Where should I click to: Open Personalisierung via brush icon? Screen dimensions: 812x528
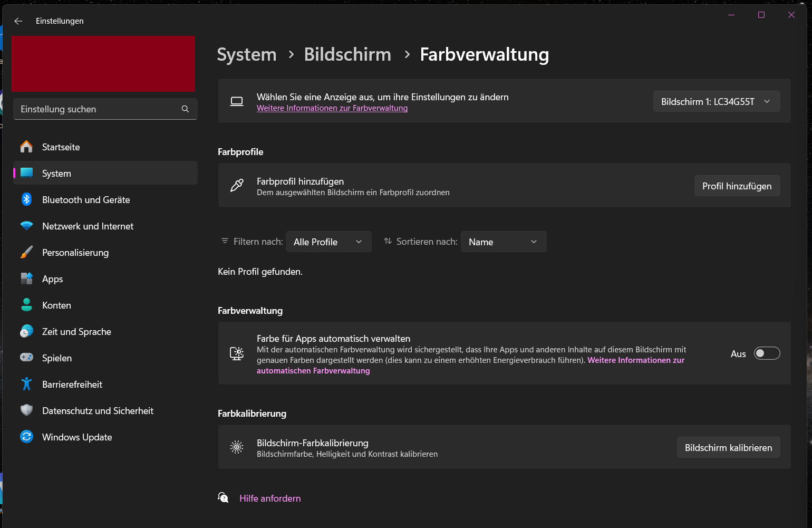tap(26, 252)
